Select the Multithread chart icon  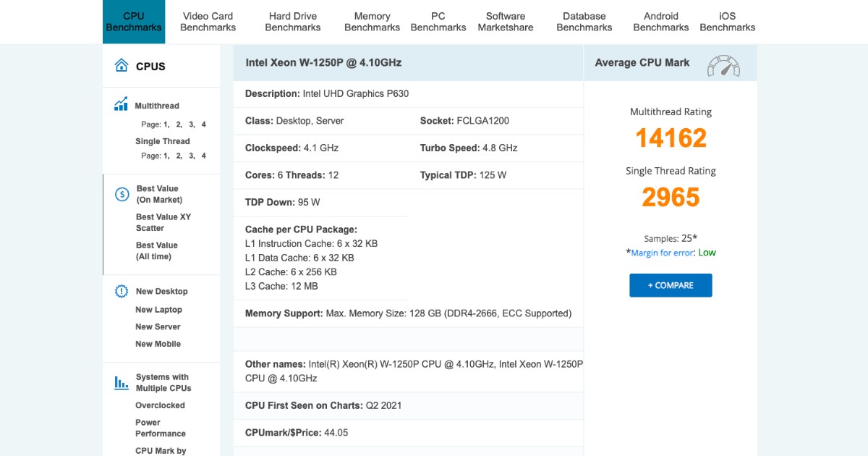(121, 104)
